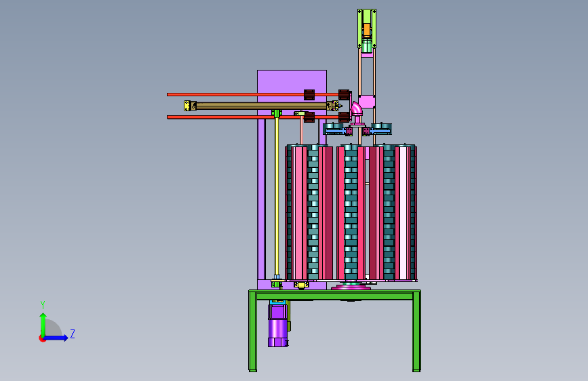Select the red origin ball of the axis triad

click(x=42, y=338)
